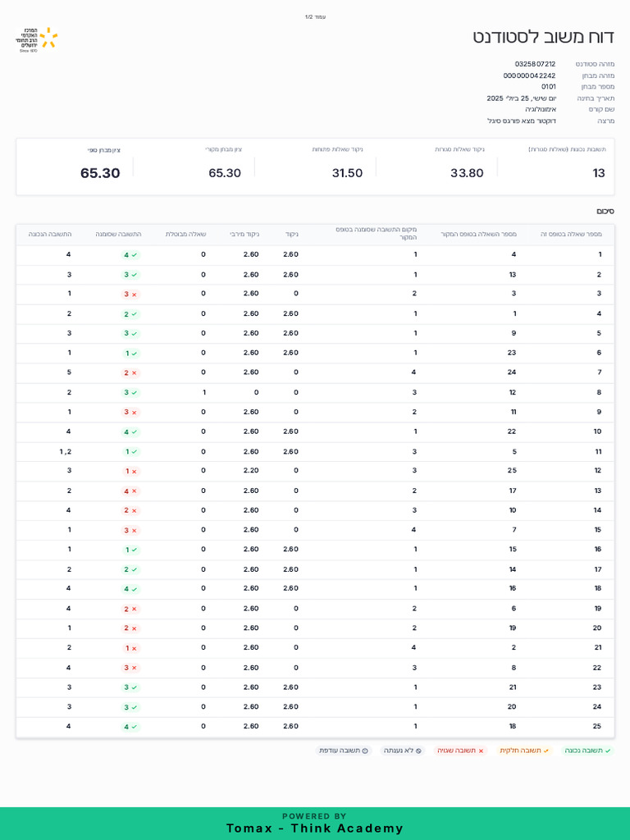Image resolution: width=630 pixels, height=840 pixels.
Task: Click the college logo in the top corner
Action: tap(36, 39)
